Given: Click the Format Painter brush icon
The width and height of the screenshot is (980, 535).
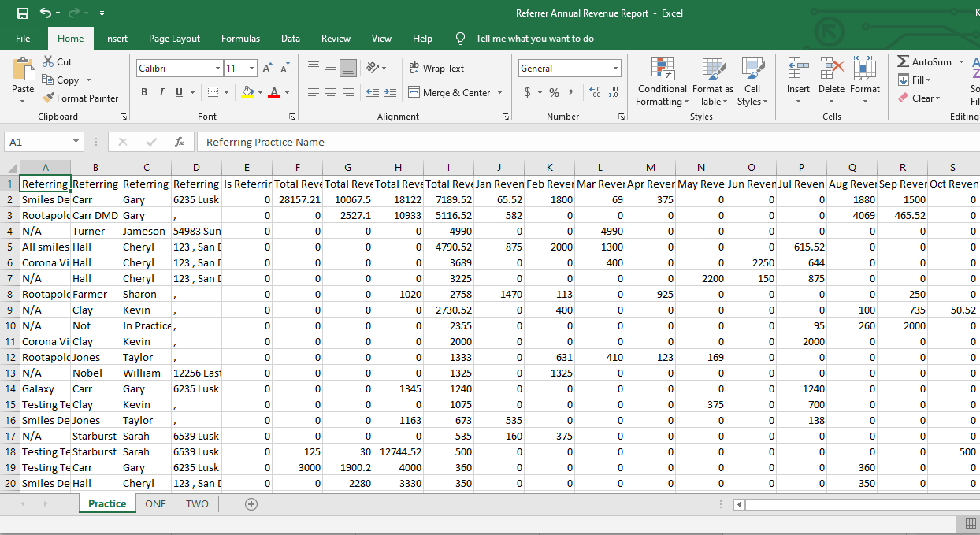Looking at the screenshot, I should pos(49,98).
